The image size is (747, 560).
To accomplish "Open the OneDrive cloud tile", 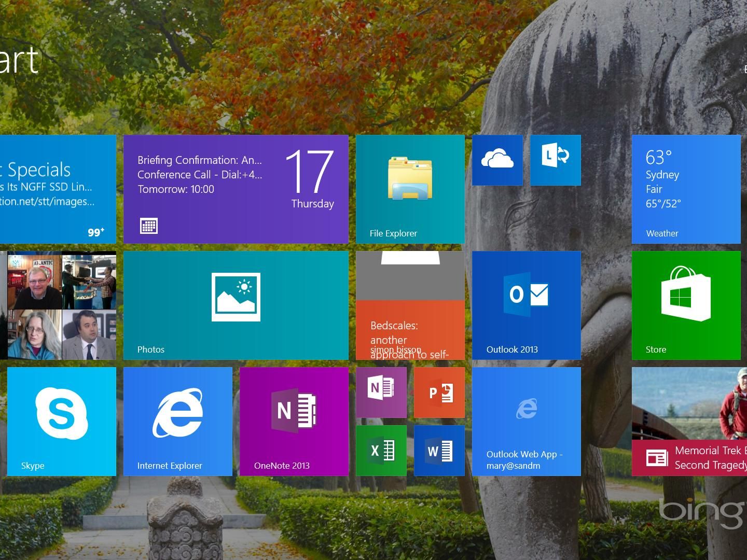I will [497, 160].
